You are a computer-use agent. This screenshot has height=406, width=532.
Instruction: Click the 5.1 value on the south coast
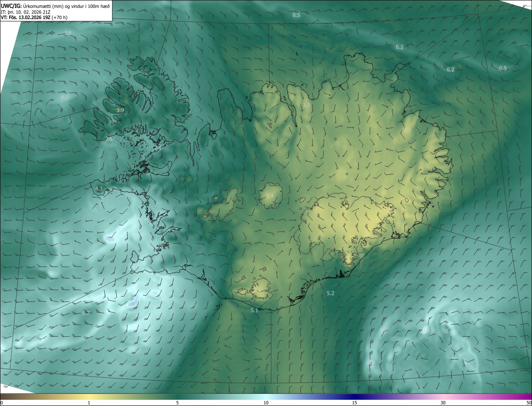pos(254,310)
